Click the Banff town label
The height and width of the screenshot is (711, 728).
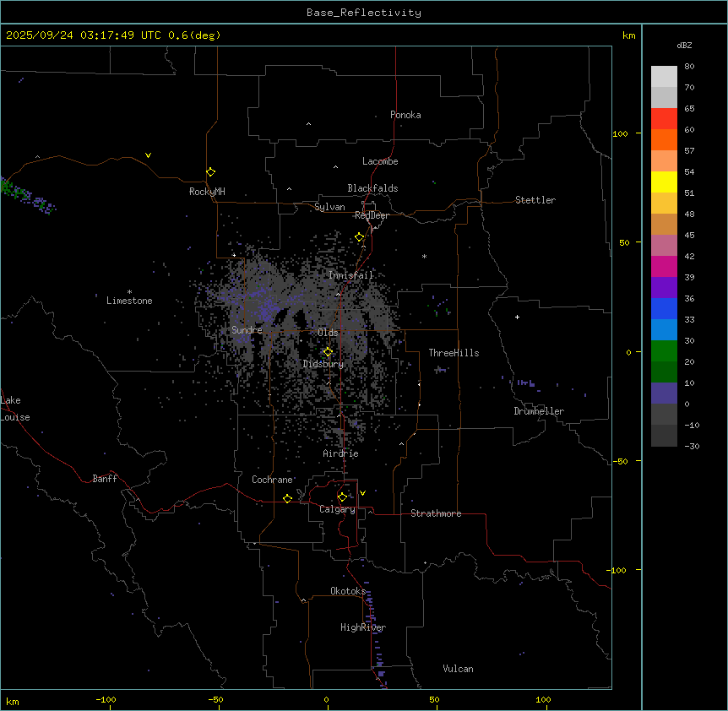[x=106, y=479]
